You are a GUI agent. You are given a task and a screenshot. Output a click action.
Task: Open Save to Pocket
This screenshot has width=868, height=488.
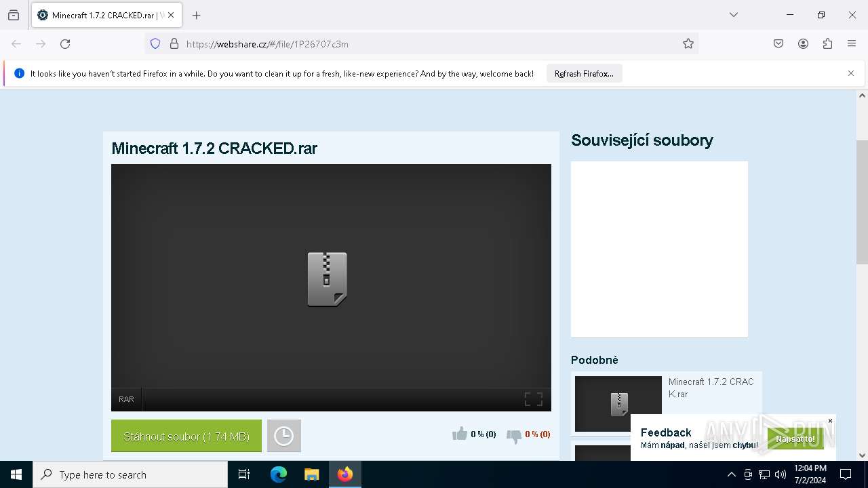[x=778, y=44]
